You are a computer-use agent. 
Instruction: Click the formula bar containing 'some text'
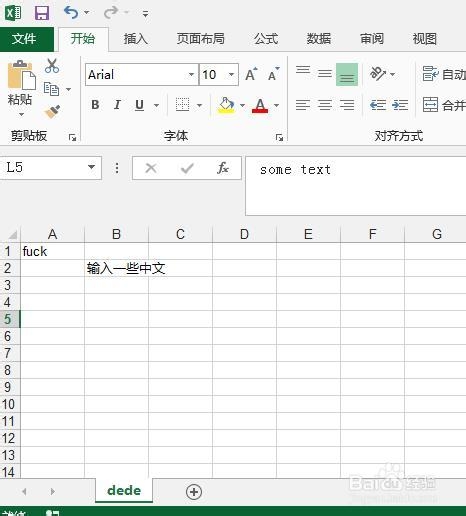[x=356, y=186]
